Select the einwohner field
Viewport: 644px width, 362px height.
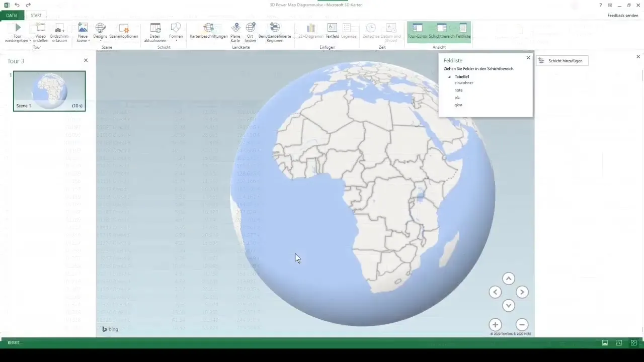coord(464,82)
